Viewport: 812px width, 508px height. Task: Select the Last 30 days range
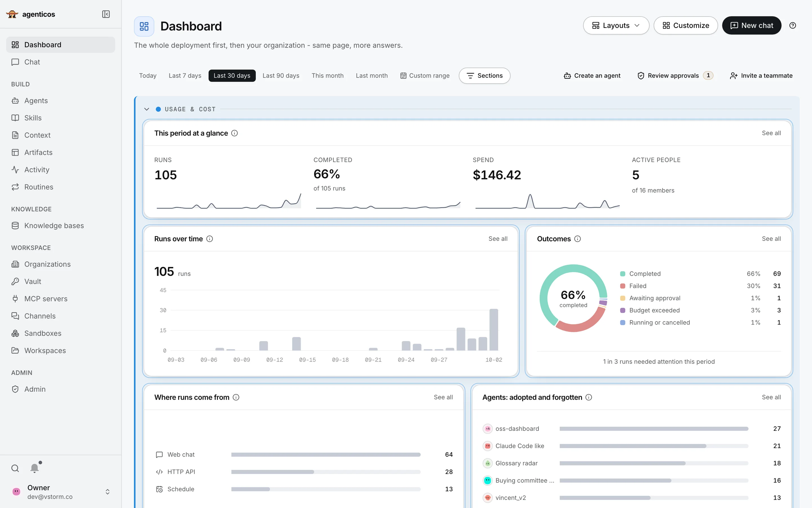click(x=232, y=76)
